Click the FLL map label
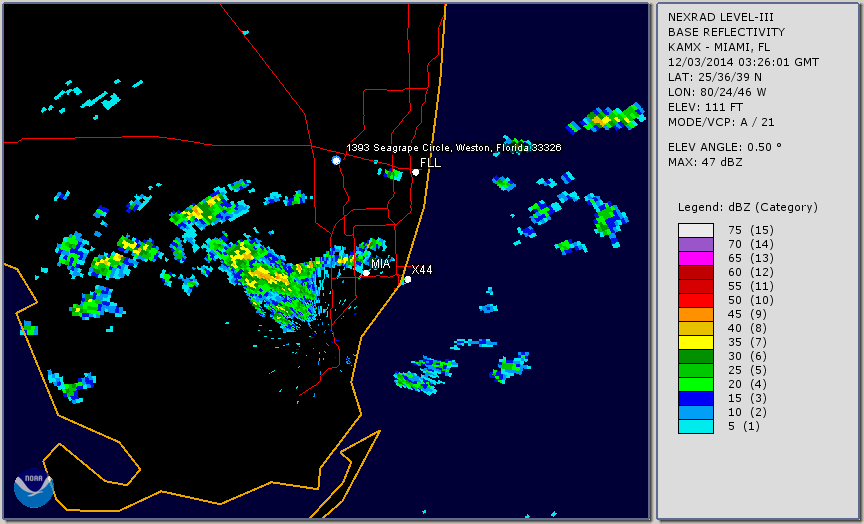Image resolution: width=864 pixels, height=524 pixels. click(430, 163)
